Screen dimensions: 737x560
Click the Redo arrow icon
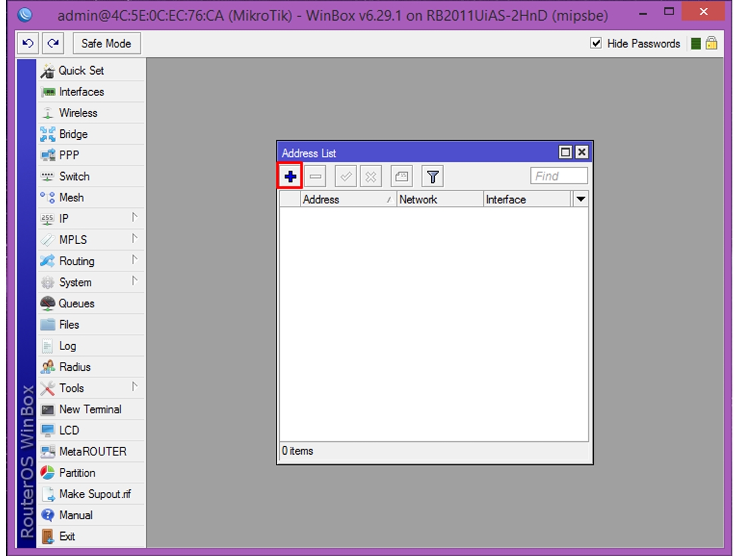click(53, 44)
